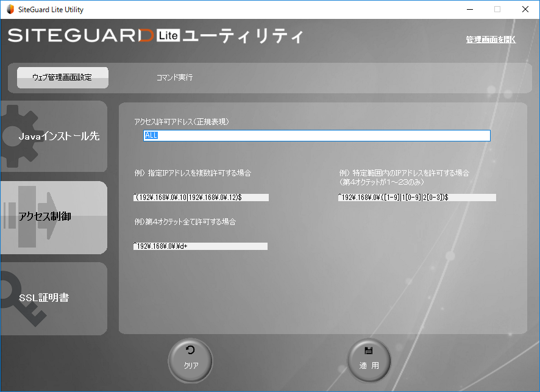Click the 適用 save button
540x392 pixels.
(x=369, y=361)
